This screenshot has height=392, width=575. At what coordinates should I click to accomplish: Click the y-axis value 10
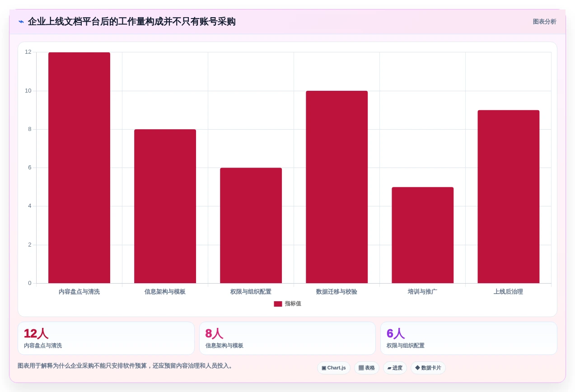point(28,91)
